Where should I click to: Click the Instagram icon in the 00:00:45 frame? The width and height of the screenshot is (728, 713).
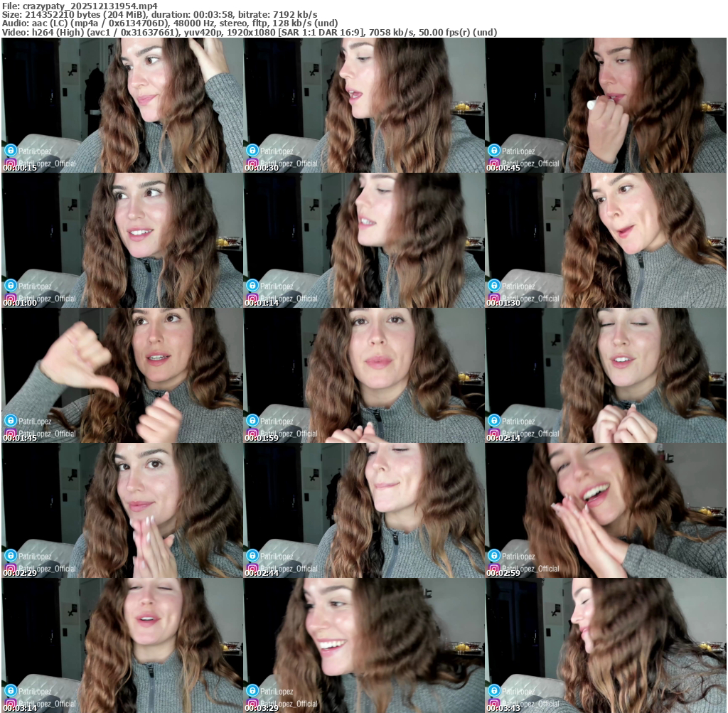click(494, 163)
